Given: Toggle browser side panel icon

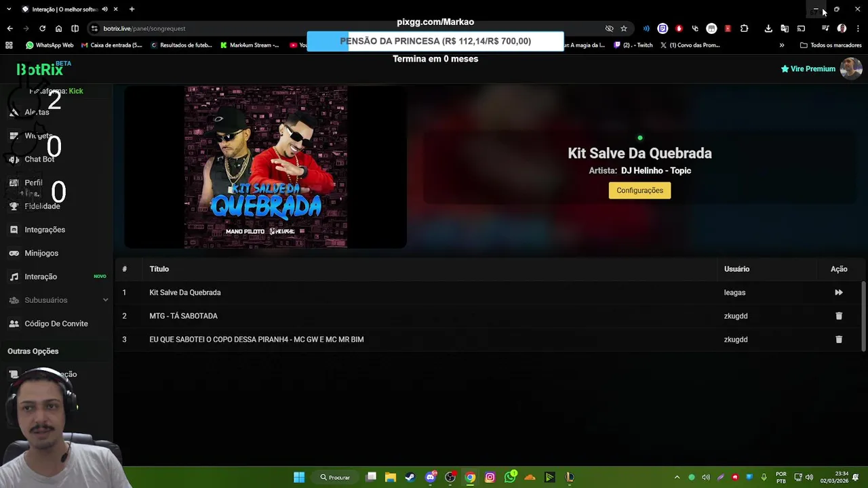Looking at the screenshot, I should click(x=75, y=28).
